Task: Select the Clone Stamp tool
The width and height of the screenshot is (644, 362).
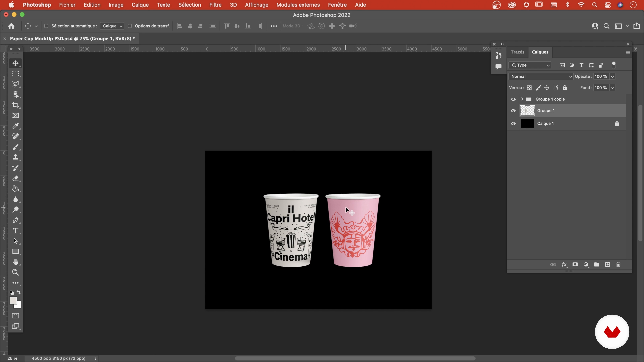Action: [15, 157]
